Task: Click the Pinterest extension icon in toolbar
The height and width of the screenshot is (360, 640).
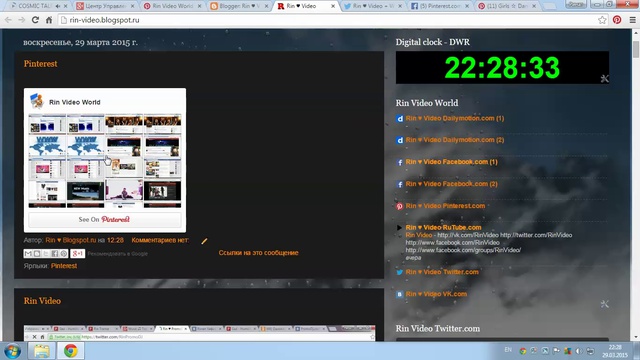Action: [x=617, y=20]
